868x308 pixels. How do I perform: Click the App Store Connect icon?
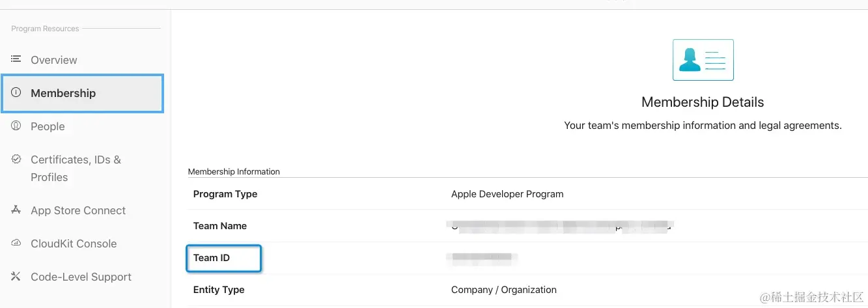[x=16, y=210]
